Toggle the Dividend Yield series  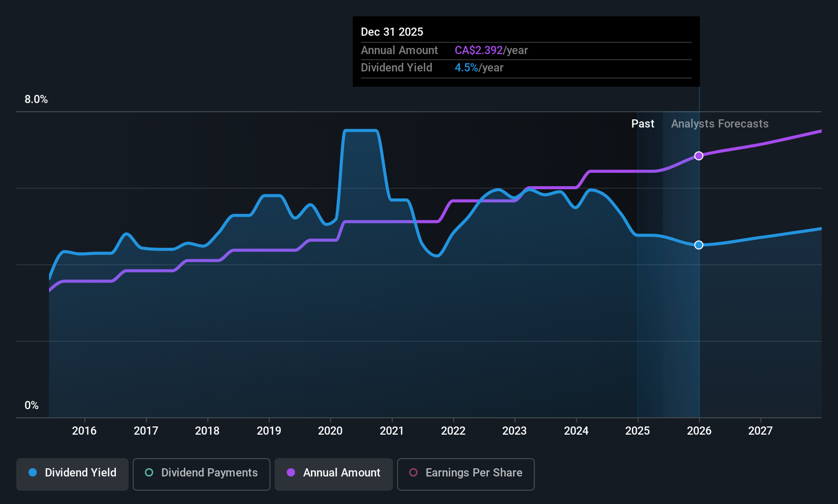pyautogui.click(x=72, y=474)
